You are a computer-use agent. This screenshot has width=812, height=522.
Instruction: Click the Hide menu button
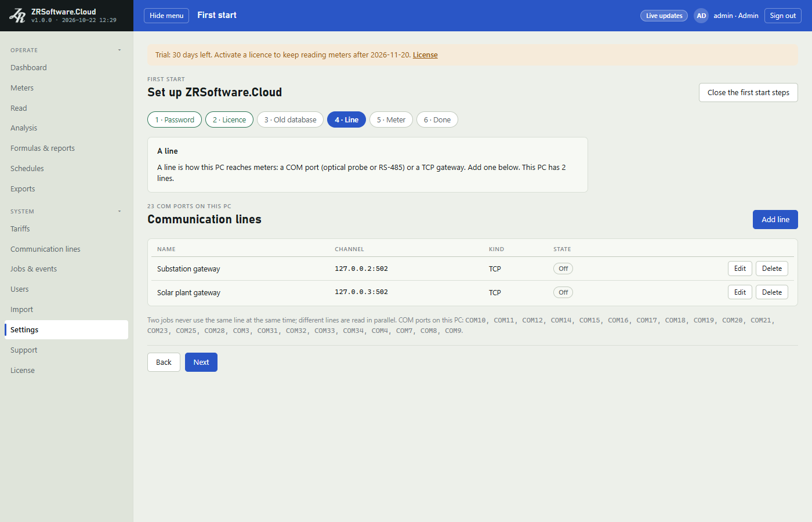[166, 16]
